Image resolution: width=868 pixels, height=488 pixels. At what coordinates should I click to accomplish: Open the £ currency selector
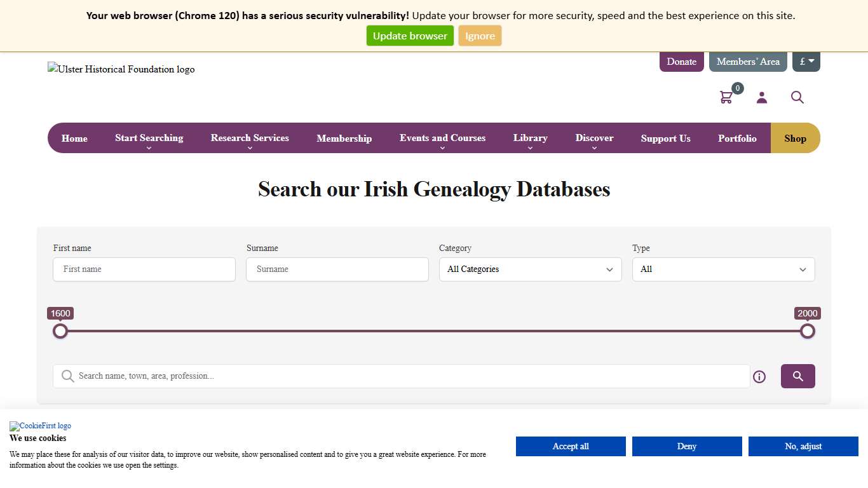coord(806,61)
